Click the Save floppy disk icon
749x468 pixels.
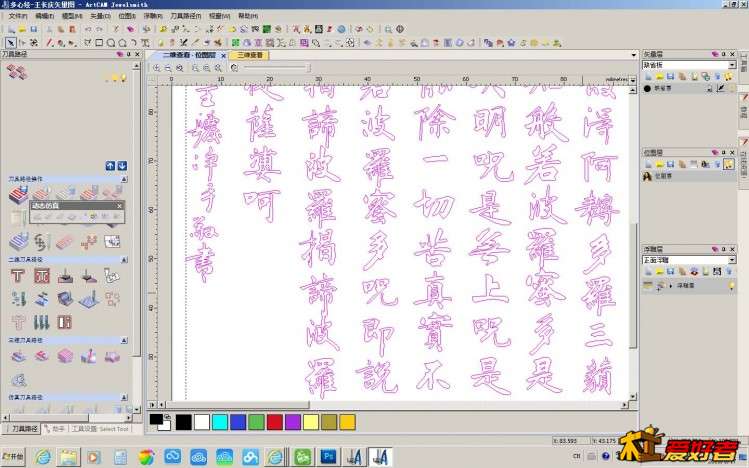pyautogui.click(x=33, y=30)
